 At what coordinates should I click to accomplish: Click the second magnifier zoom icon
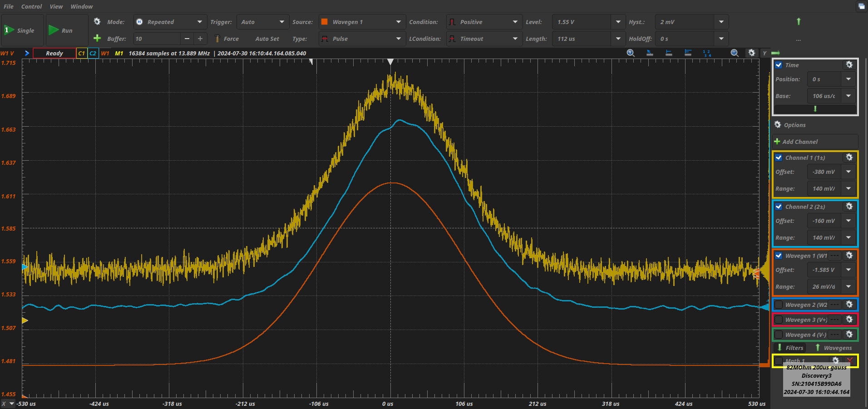pos(735,53)
